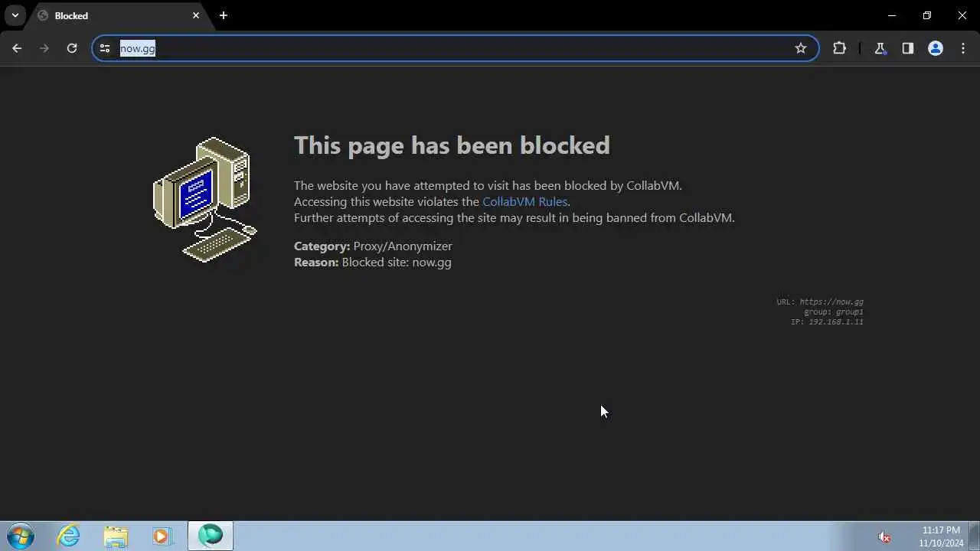Viewport: 980px width, 551px height.
Task: Open Chrome Labs flask icon
Action: 880,48
